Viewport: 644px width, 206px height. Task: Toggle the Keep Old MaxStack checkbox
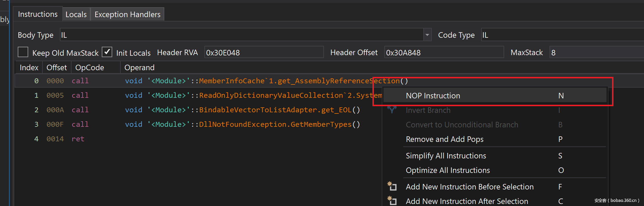coord(23,52)
